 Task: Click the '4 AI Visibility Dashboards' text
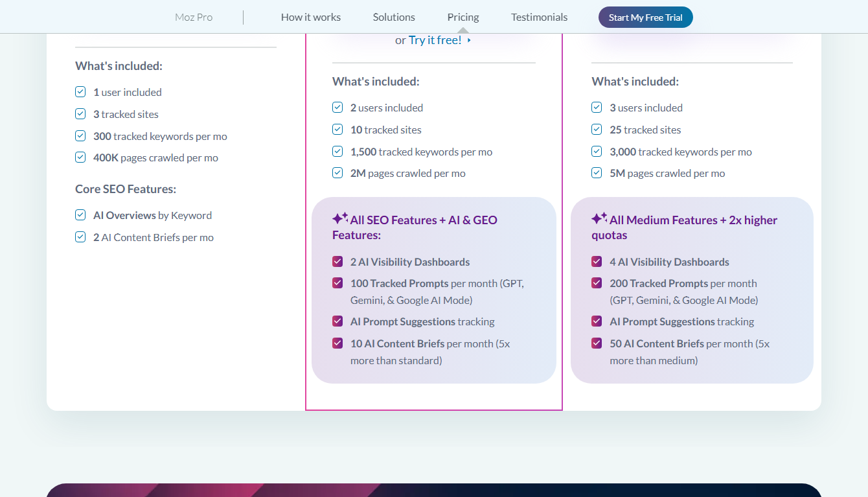tap(669, 262)
